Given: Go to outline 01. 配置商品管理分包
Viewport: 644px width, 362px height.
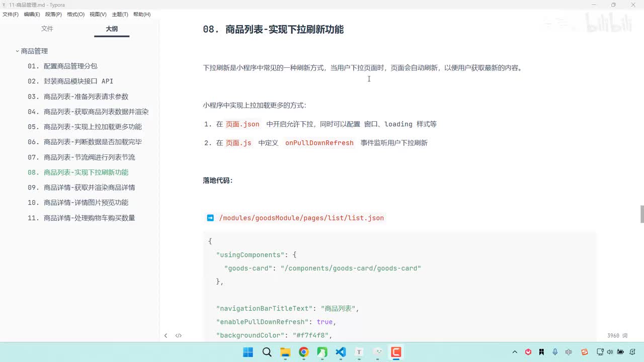Looking at the screenshot, I should pos(62,66).
